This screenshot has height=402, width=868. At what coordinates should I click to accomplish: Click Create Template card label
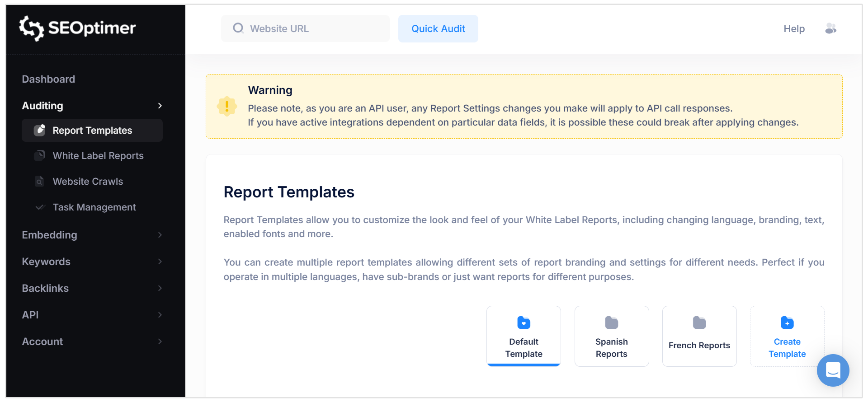pyautogui.click(x=787, y=348)
